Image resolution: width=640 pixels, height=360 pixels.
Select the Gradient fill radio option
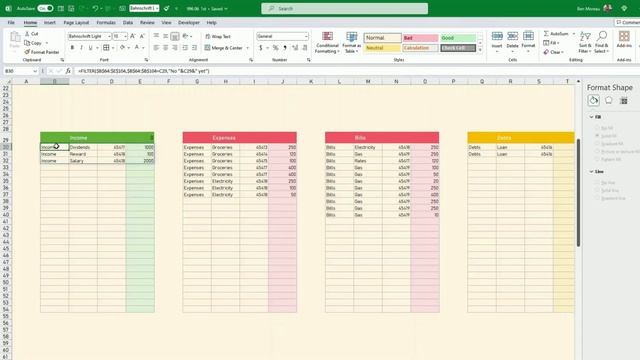pyautogui.click(x=597, y=144)
